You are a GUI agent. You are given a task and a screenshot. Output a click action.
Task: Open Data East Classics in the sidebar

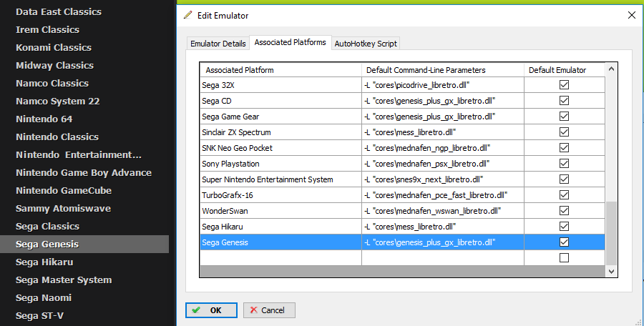point(59,12)
